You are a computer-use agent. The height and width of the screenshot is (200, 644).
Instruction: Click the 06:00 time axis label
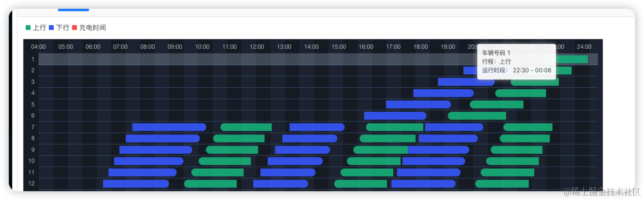[93, 47]
